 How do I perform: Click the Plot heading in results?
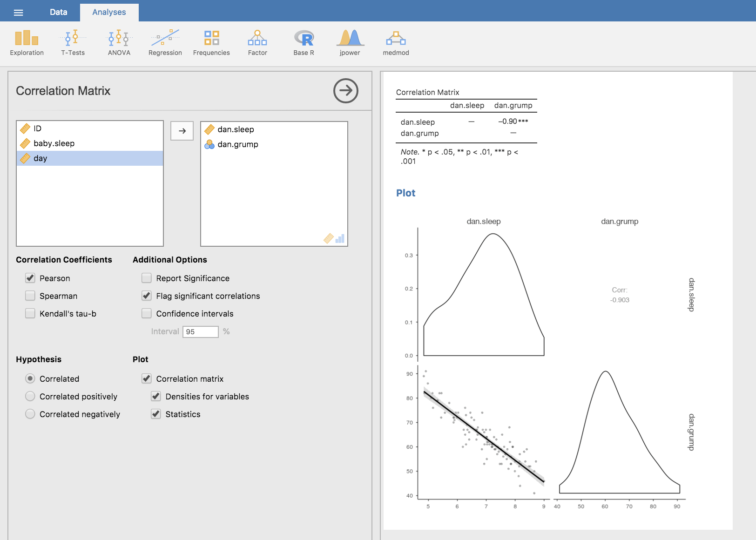[405, 193]
